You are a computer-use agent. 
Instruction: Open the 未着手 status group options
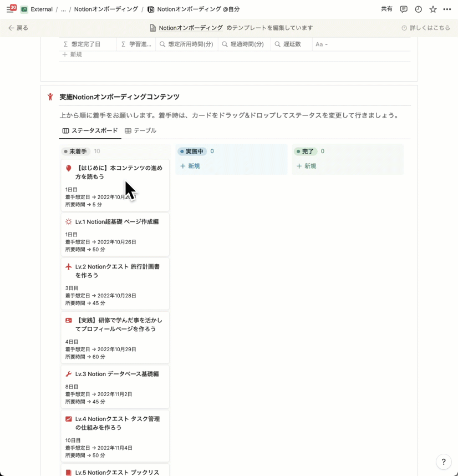click(x=75, y=151)
